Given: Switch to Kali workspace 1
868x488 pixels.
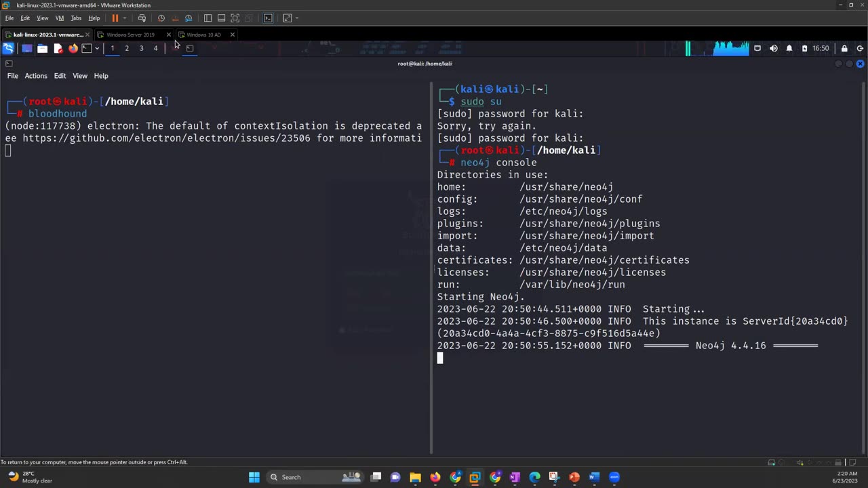Looking at the screenshot, I should [x=113, y=48].
